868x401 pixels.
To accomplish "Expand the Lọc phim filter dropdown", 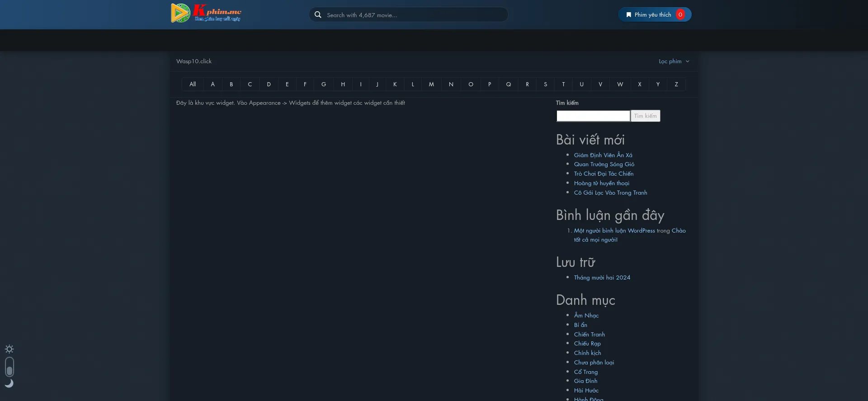I will point(674,61).
